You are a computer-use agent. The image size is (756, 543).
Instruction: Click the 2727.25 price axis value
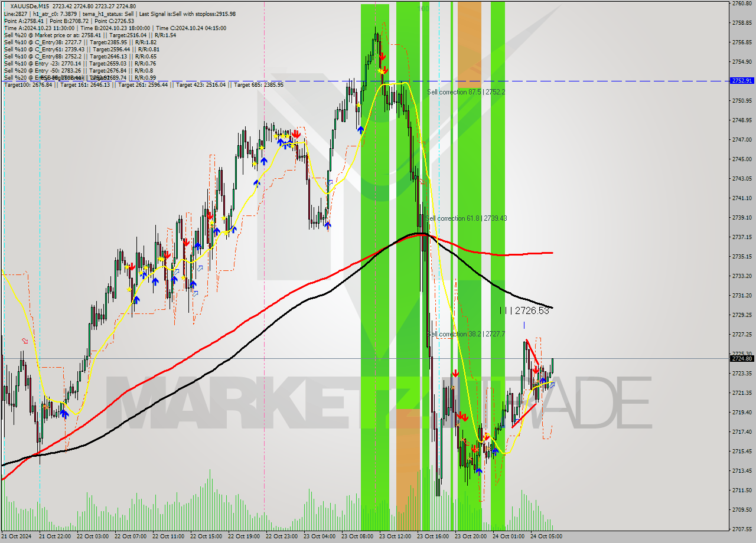coord(742,335)
